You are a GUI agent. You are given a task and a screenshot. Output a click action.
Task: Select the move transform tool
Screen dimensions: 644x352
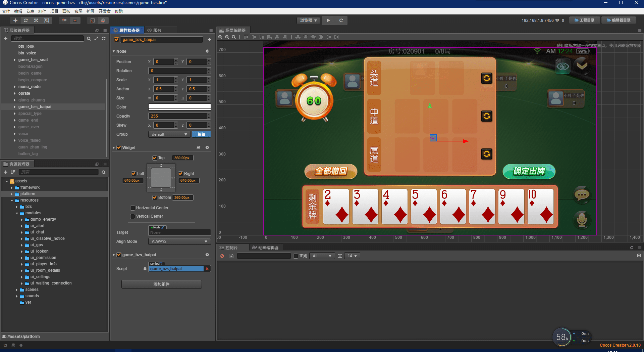[x=15, y=20]
